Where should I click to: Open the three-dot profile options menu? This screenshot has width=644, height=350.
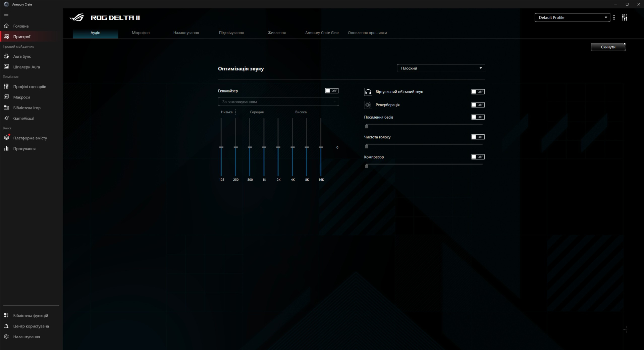point(614,17)
